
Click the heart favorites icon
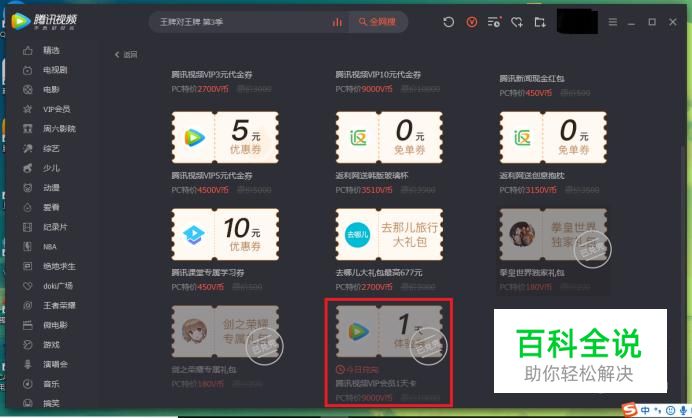click(517, 22)
